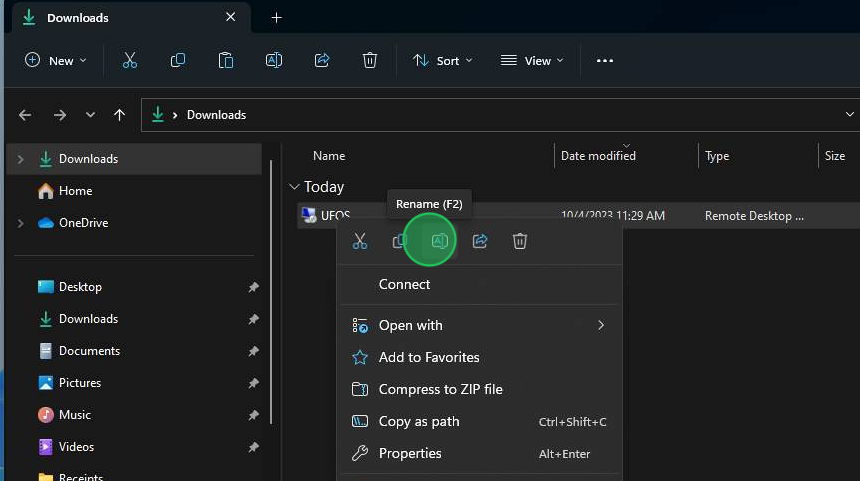Click the pin icon beside the pinned Downloads entry
Viewport: 860px width, 481px height.
(253, 319)
